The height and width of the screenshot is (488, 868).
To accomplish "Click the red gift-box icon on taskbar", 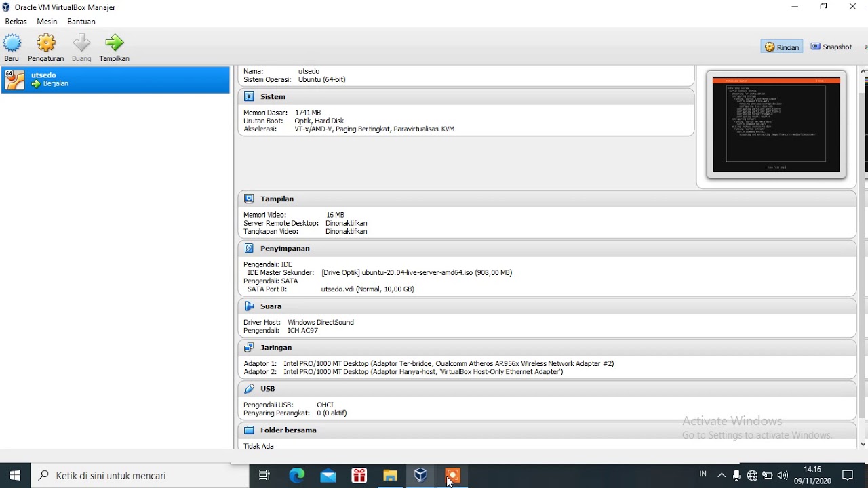I will (x=359, y=476).
